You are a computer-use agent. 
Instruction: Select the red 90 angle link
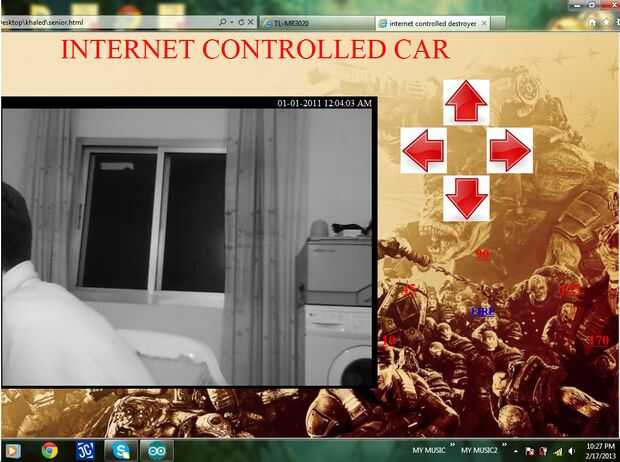[x=483, y=254]
